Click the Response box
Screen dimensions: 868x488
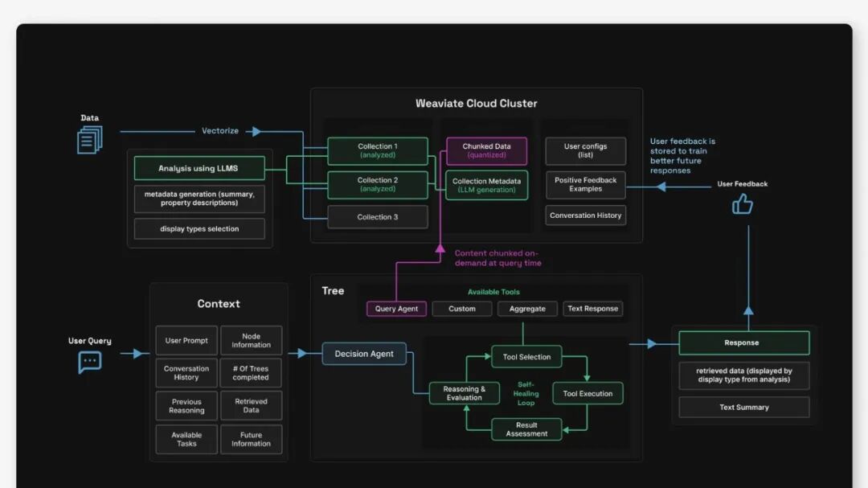(x=744, y=342)
